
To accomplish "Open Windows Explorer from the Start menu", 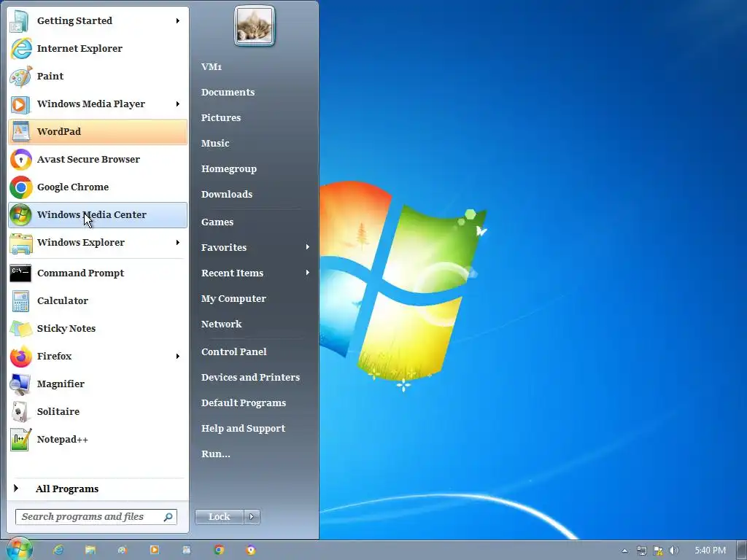I will tap(98, 242).
